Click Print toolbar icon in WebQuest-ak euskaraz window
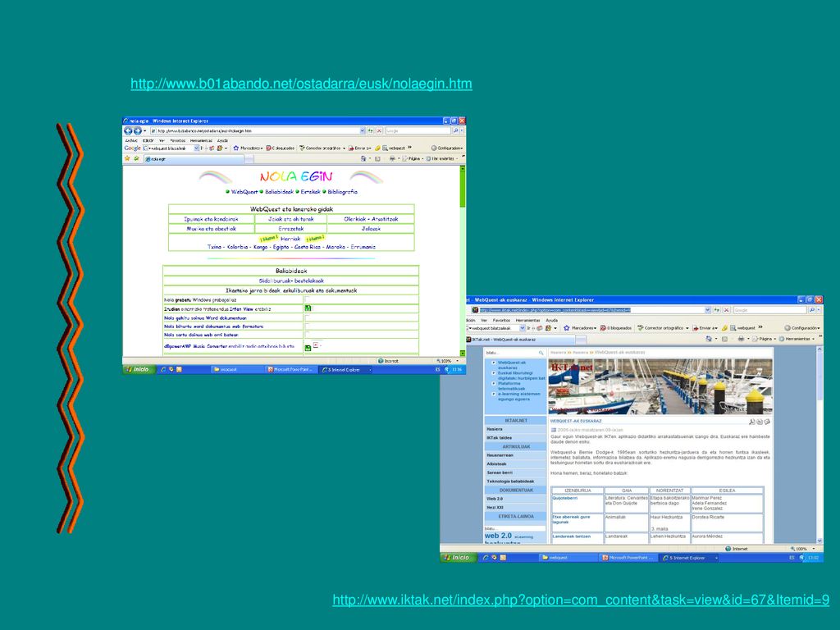Image resolution: width=840 pixels, height=630 pixels. 741,339
